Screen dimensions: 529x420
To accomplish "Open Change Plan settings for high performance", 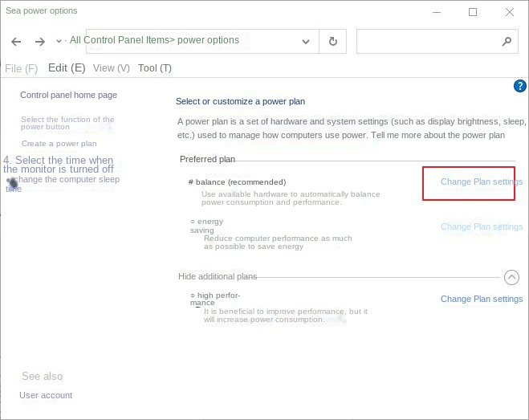I will [x=481, y=299].
